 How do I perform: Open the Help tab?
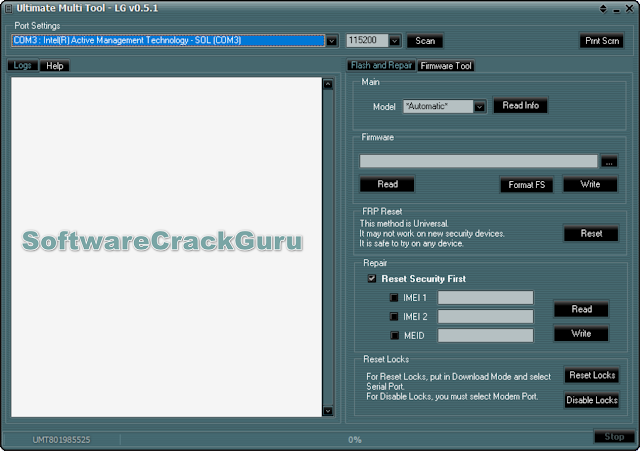[55, 66]
